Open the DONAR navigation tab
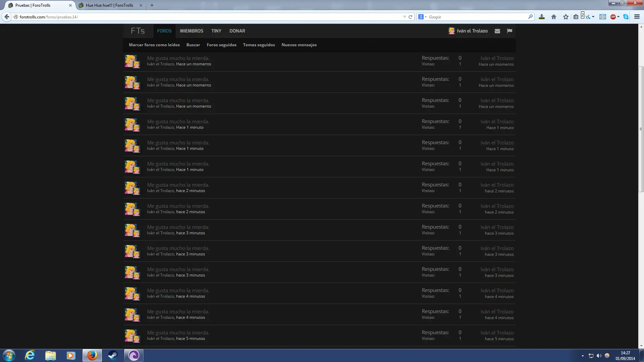Screen dimensions: 644x362 (237, 31)
